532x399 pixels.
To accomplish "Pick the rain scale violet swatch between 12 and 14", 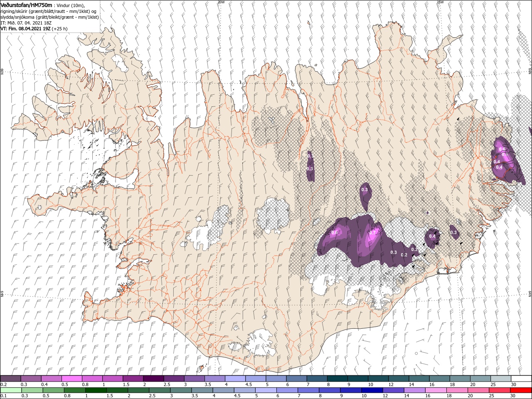I will 394,390.
